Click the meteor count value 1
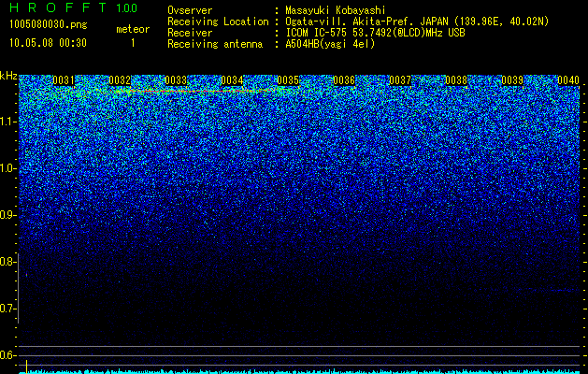 click(133, 43)
